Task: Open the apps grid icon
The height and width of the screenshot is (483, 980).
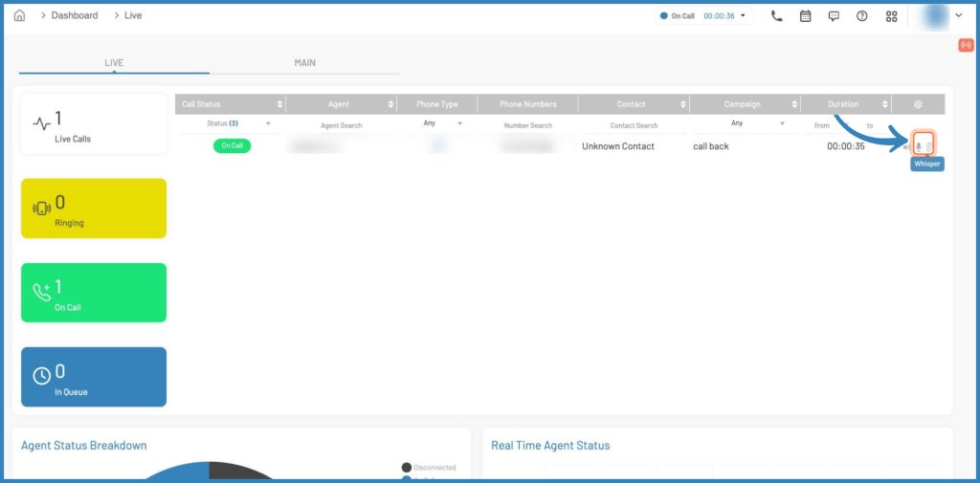Action: (x=892, y=16)
